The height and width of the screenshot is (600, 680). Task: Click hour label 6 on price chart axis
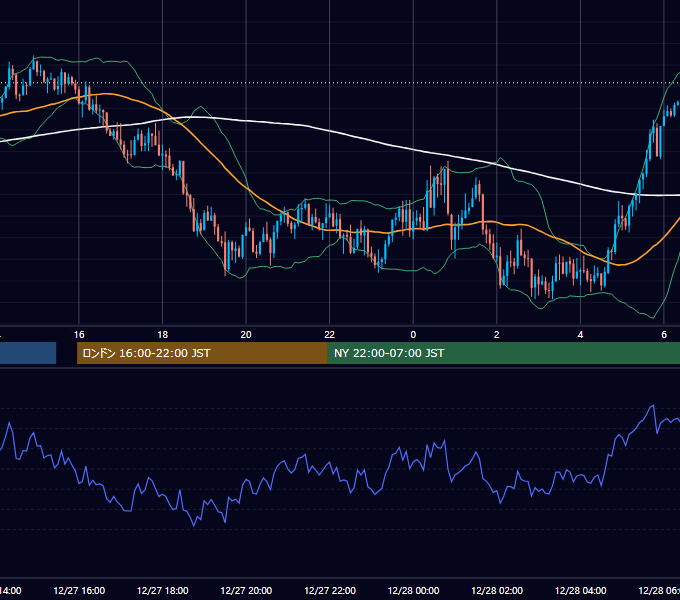click(664, 335)
